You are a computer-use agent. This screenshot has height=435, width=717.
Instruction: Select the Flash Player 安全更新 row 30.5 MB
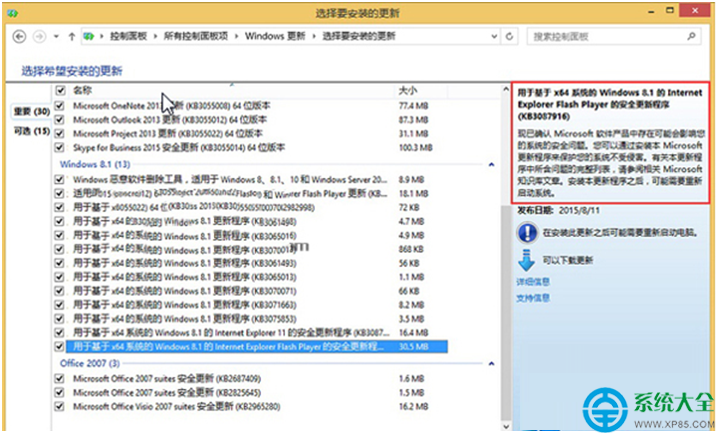257,347
